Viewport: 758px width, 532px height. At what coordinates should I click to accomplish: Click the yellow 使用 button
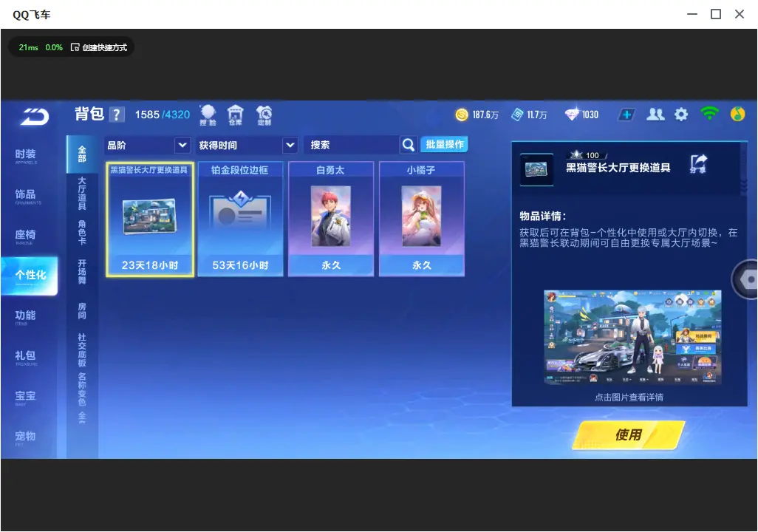[629, 434]
